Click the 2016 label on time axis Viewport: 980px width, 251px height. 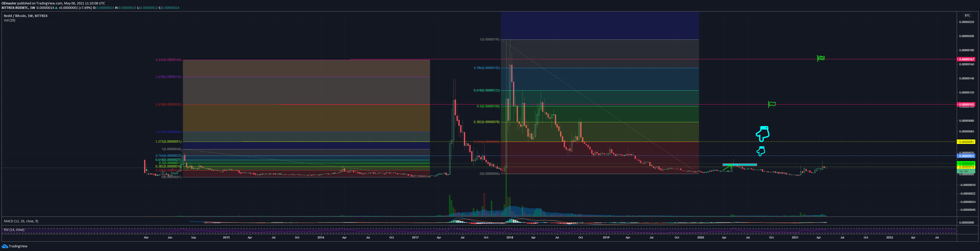(321, 237)
